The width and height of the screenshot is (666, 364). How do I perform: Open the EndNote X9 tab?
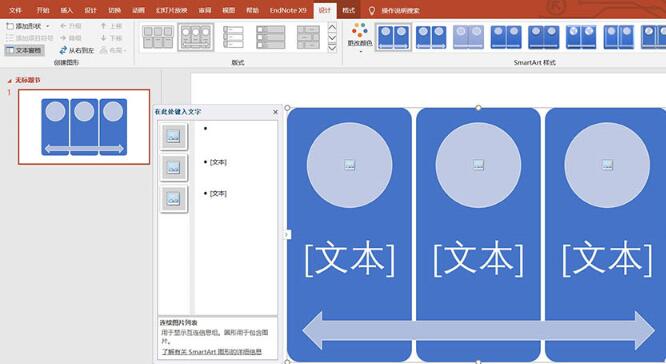288,10
